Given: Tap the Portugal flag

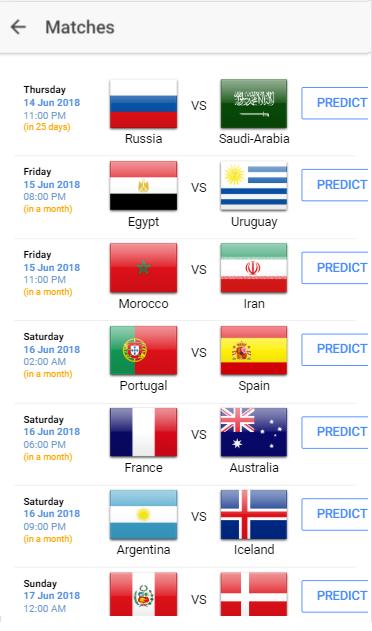Looking at the screenshot, I should point(143,351).
